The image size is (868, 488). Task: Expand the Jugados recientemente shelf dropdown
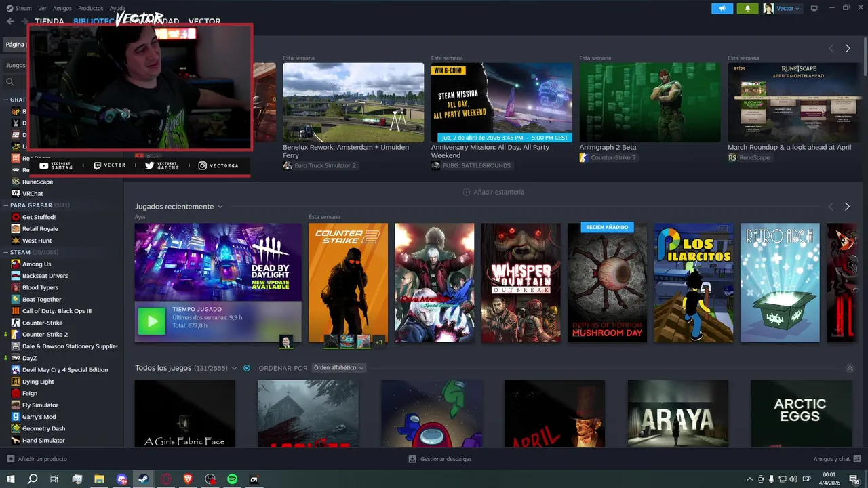point(220,207)
